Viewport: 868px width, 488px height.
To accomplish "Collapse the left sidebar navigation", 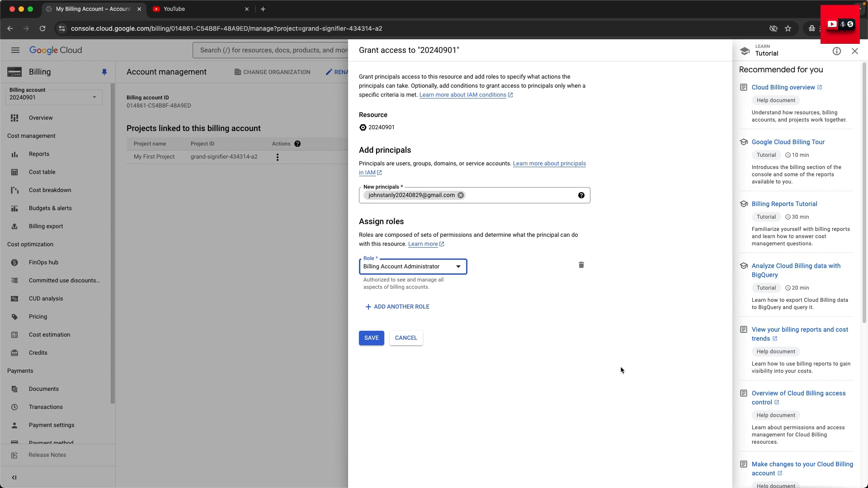I will pos(14,478).
